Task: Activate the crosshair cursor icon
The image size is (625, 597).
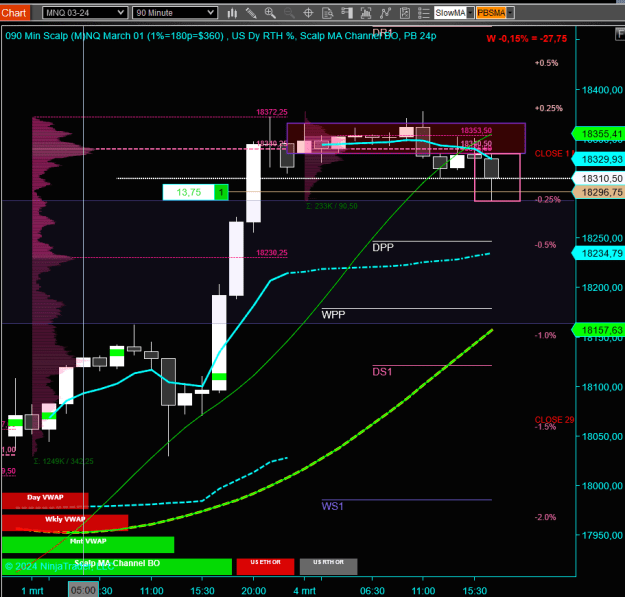Action: point(309,13)
